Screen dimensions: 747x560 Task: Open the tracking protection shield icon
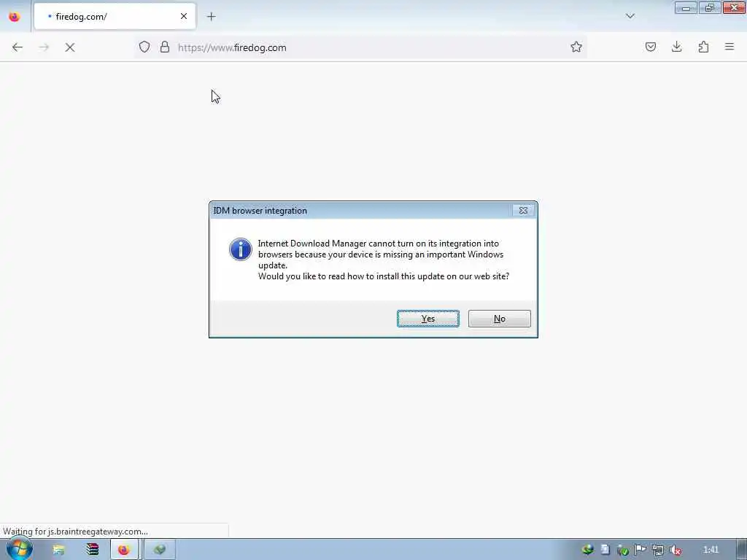point(144,47)
